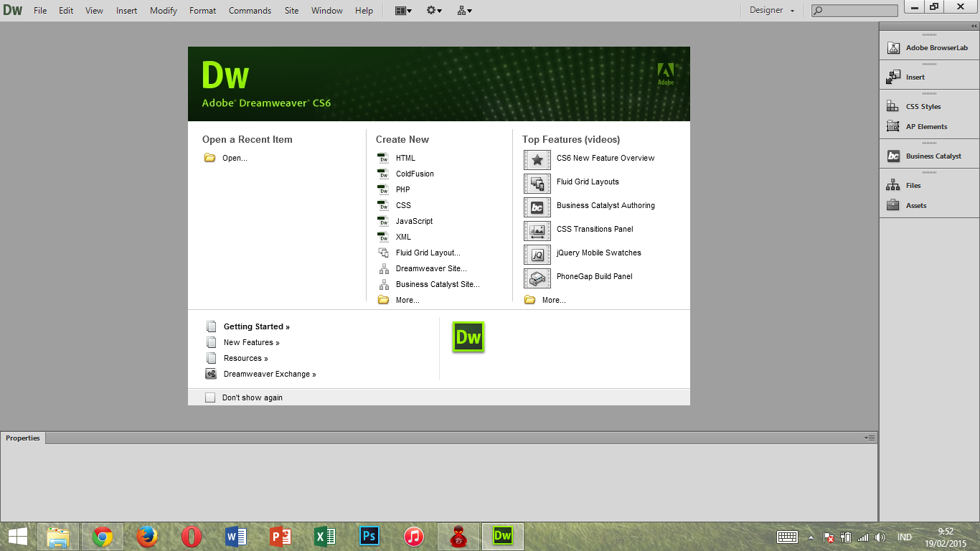Click the CS6 New Feature Overview video icon

pos(537,160)
